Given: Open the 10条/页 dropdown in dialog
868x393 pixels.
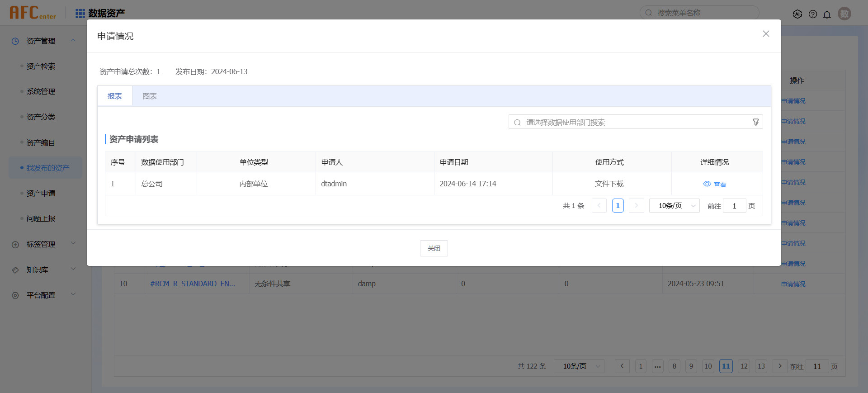Looking at the screenshot, I should click(674, 206).
